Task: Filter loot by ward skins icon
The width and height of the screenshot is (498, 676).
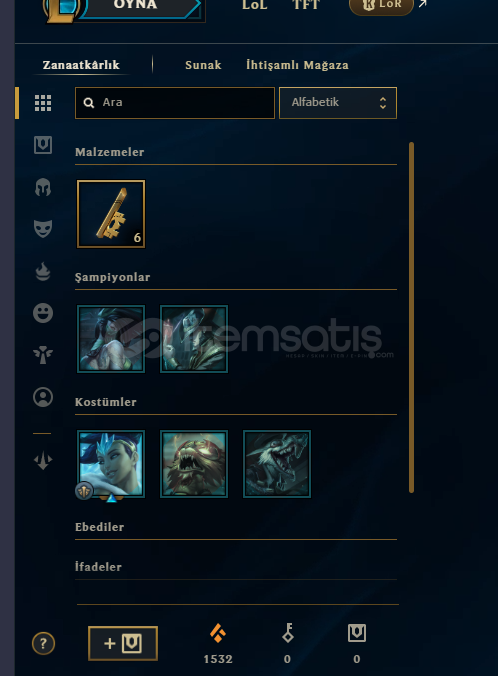Action: 43,354
